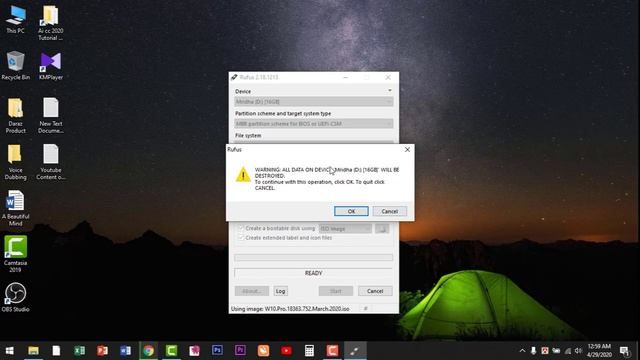Image resolution: width=640 pixels, height=360 pixels.
Task: Open the network tray icon
Action: [x=567, y=351]
